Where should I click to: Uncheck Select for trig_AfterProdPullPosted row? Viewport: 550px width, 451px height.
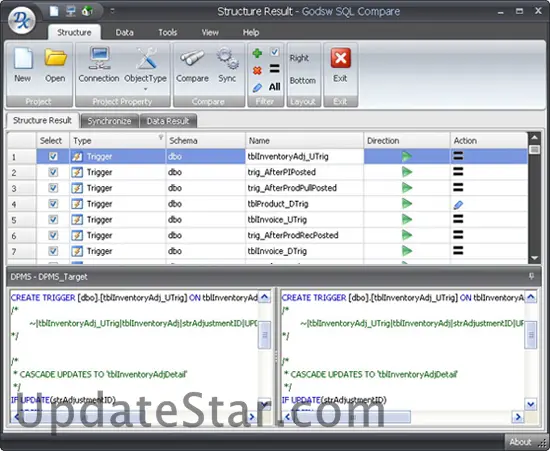coord(53,188)
